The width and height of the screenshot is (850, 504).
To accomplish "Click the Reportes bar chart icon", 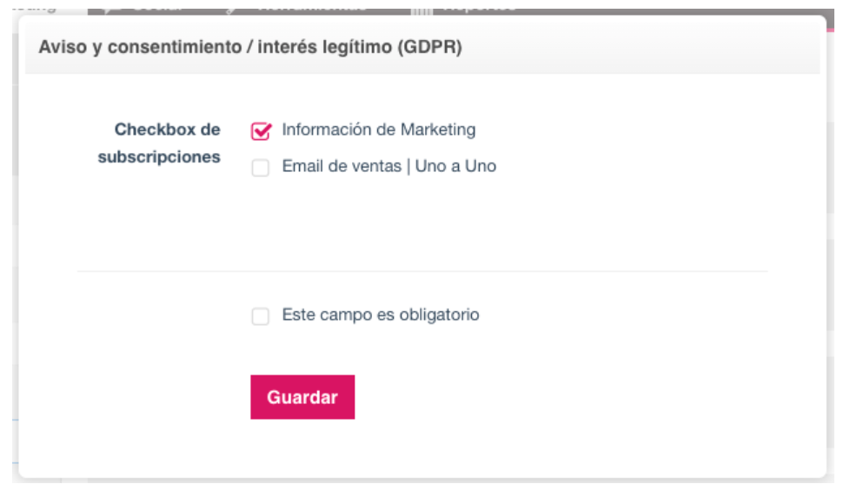I will [x=422, y=7].
